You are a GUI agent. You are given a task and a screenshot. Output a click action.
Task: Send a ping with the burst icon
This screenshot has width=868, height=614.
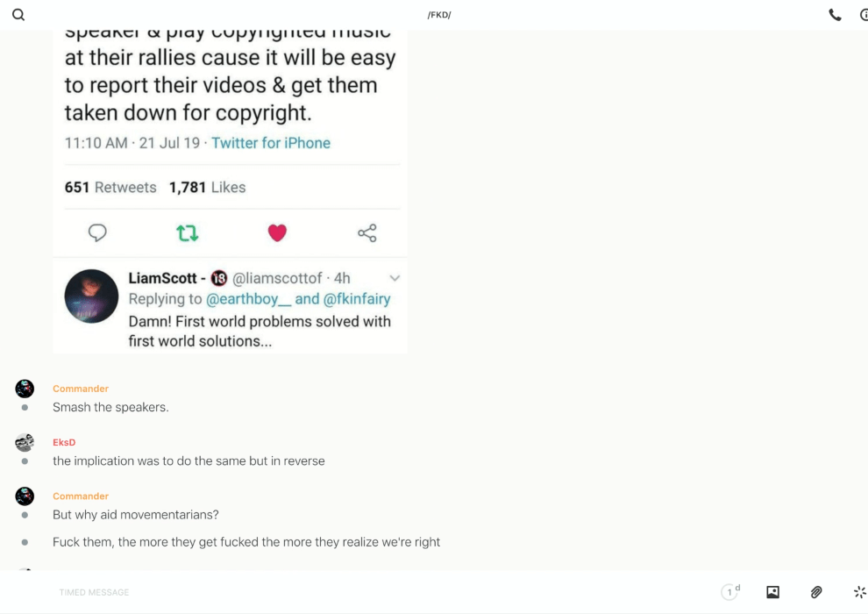tap(859, 592)
